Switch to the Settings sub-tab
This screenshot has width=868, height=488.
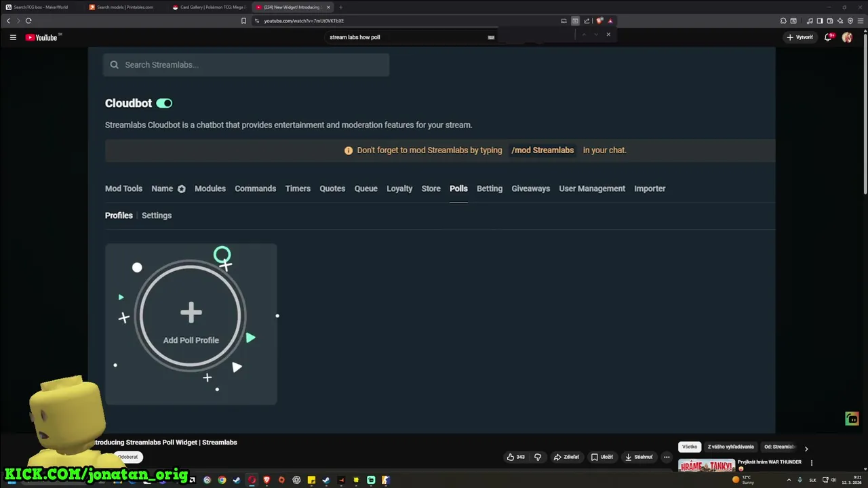157,216
